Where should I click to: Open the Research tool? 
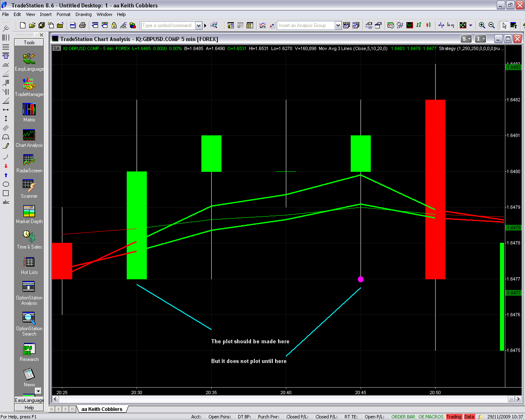[x=29, y=352]
